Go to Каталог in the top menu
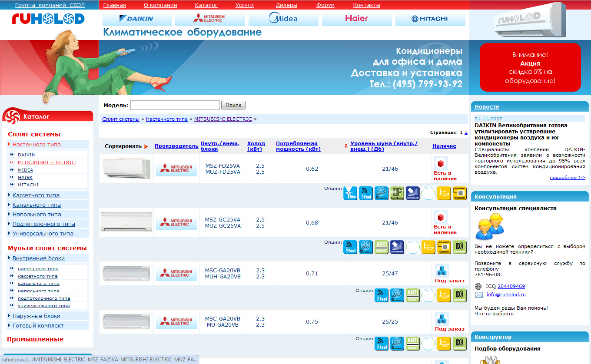 point(206,5)
